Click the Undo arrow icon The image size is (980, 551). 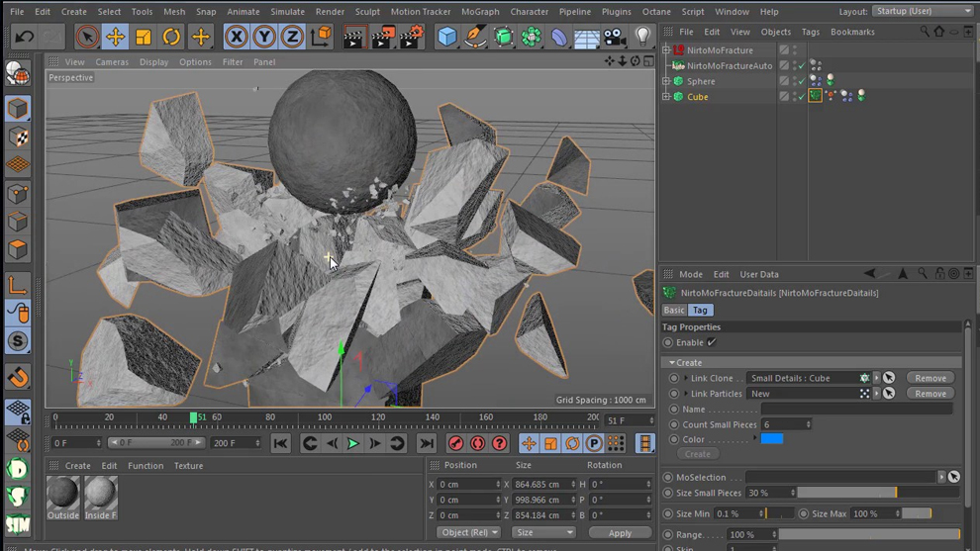pos(25,37)
